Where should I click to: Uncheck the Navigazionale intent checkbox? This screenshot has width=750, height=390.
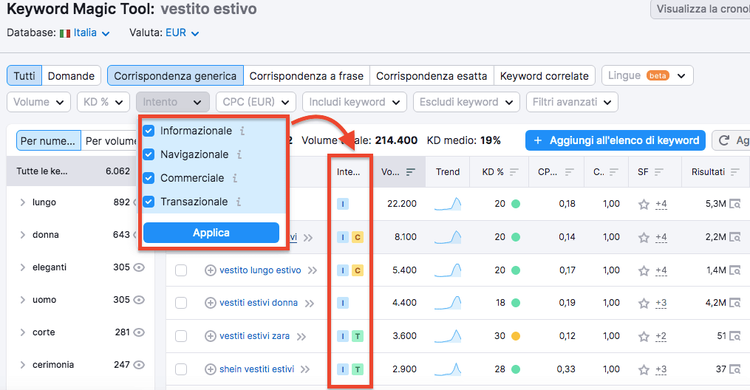pos(149,155)
